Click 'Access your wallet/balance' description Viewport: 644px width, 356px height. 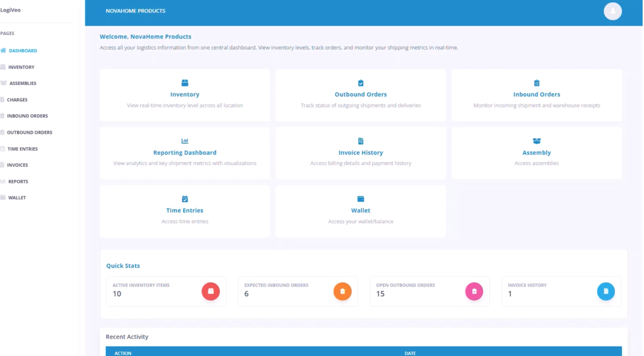pyautogui.click(x=360, y=221)
